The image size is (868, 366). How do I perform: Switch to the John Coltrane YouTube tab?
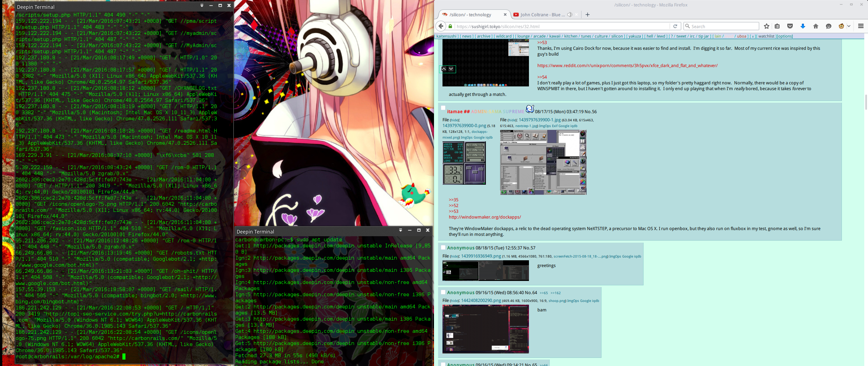coord(542,15)
